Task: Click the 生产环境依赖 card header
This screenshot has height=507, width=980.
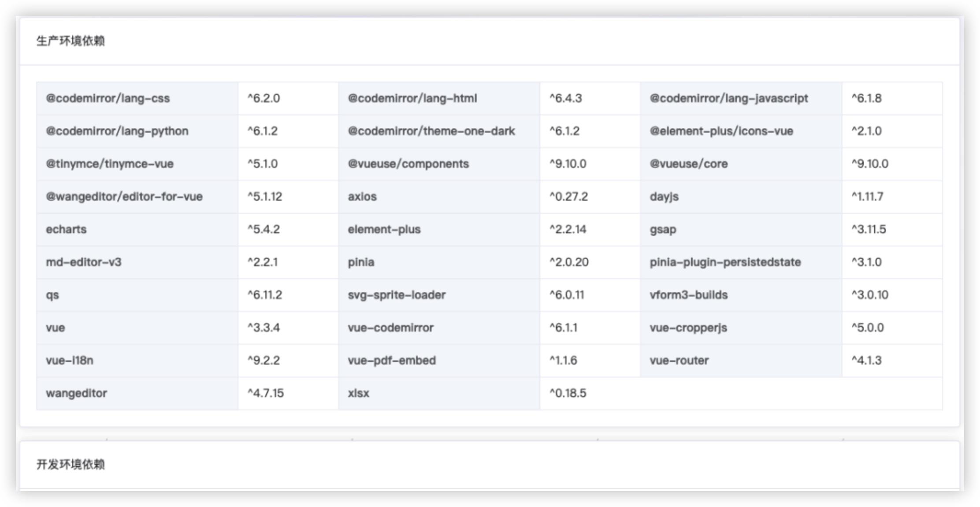Action: 490,41
